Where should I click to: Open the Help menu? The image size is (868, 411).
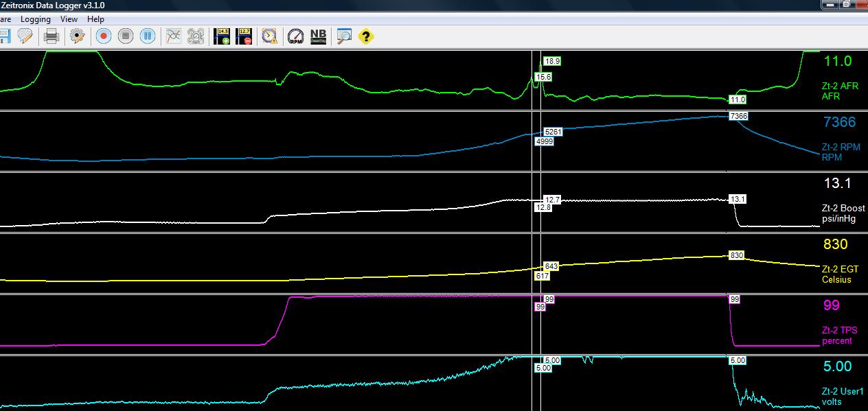(95, 19)
